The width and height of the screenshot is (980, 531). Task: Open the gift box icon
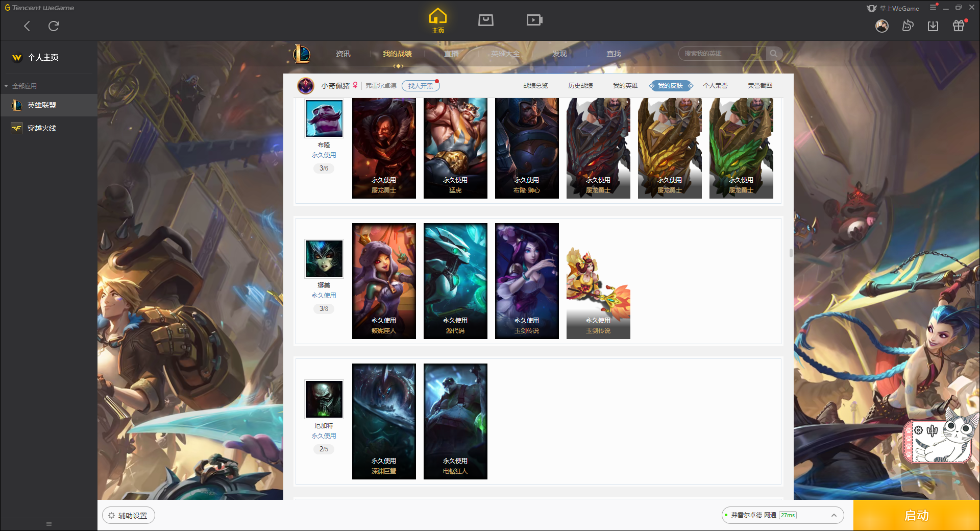click(x=959, y=26)
